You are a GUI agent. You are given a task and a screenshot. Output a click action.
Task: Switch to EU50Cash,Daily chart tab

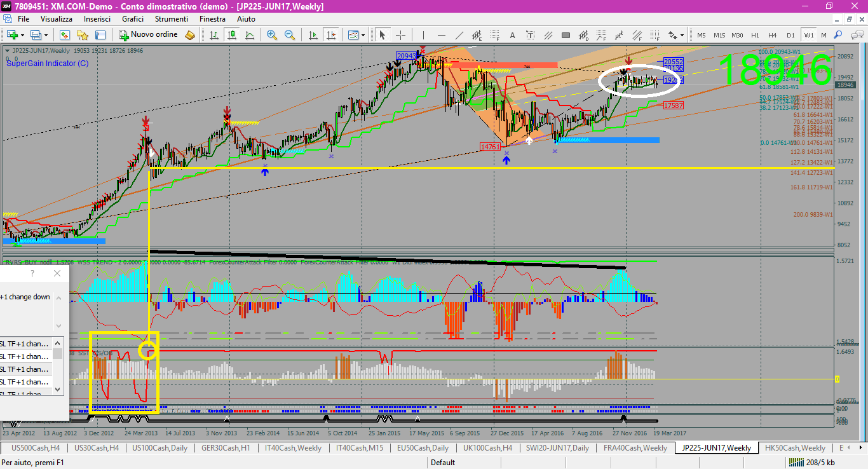pos(423,448)
